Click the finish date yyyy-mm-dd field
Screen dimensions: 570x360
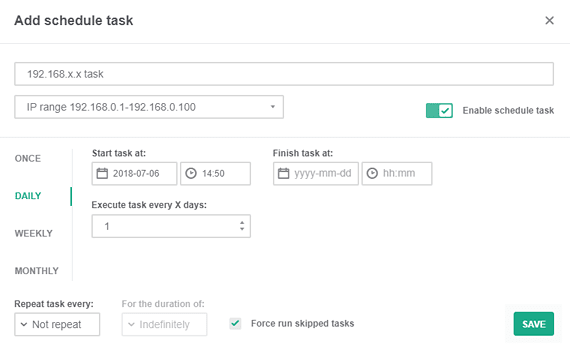click(x=316, y=173)
